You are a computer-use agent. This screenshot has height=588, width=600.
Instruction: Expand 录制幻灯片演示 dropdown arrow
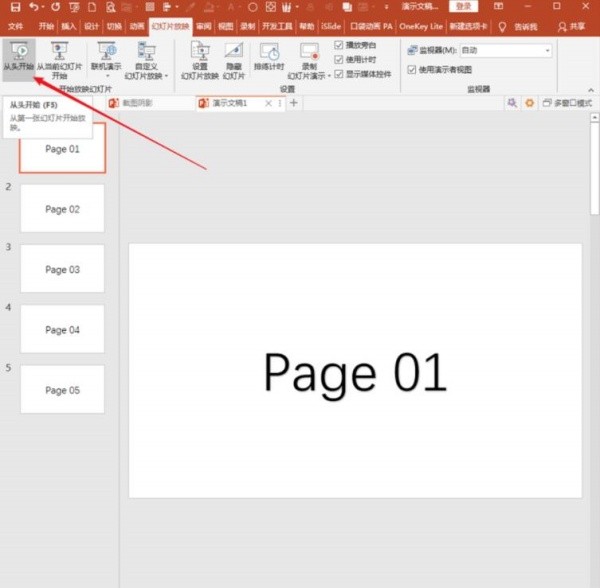(x=329, y=76)
